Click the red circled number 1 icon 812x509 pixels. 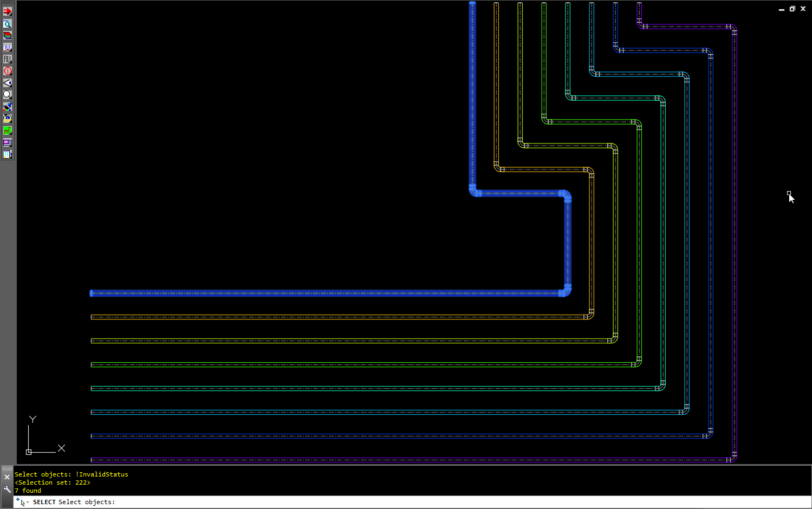point(8,71)
